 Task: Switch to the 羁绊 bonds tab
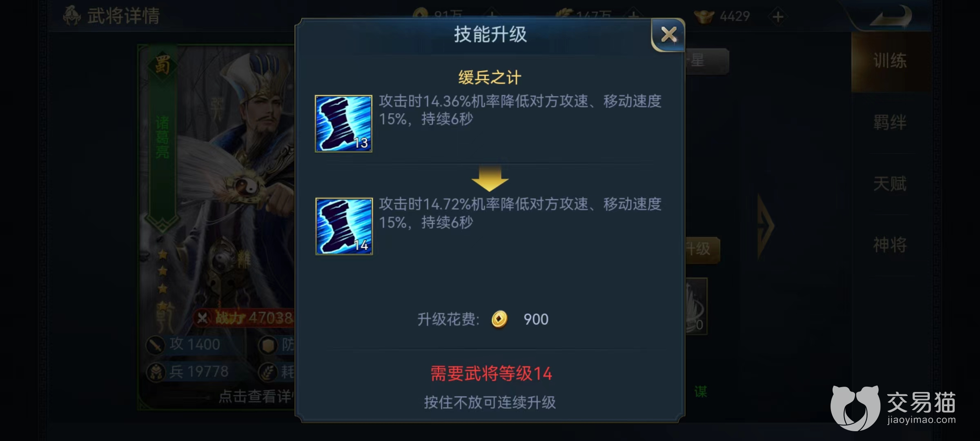[890, 122]
